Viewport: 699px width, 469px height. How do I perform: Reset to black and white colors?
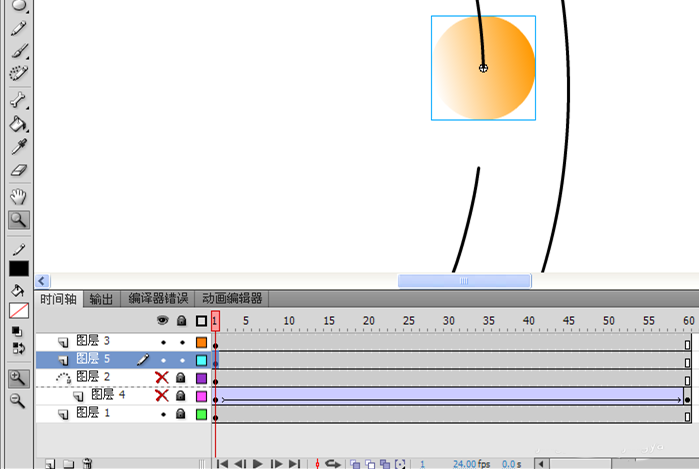[17, 331]
